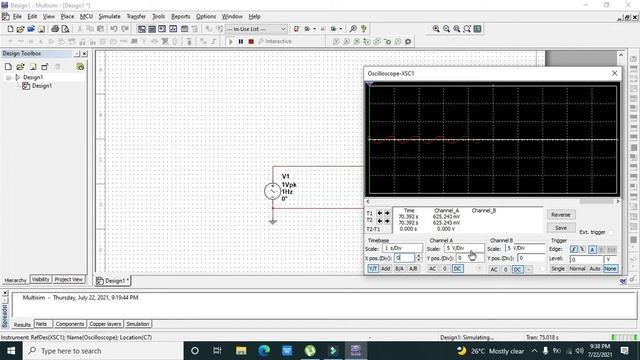This screenshot has height=360, width=640.
Task: Open the Nets tab in spreadsheet view
Action: point(41,324)
